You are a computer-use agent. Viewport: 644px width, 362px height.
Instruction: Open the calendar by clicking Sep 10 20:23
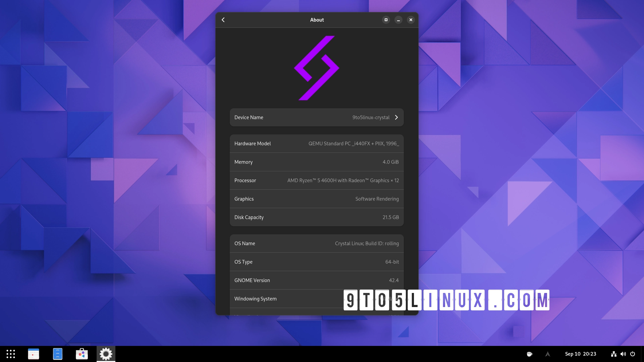[x=581, y=354]
